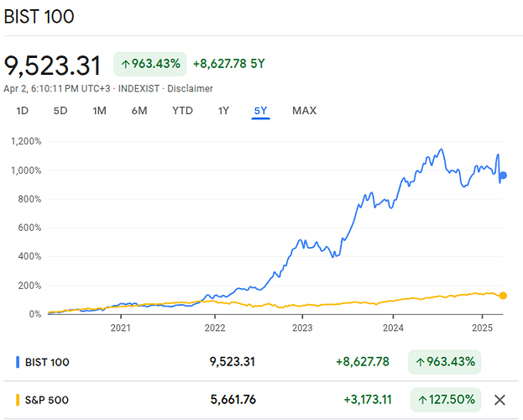Show year-to-date chart with YTD tab

(x=182, y=111)
